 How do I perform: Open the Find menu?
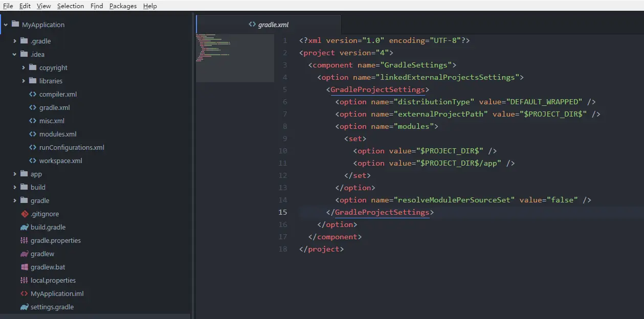(97, 6)
